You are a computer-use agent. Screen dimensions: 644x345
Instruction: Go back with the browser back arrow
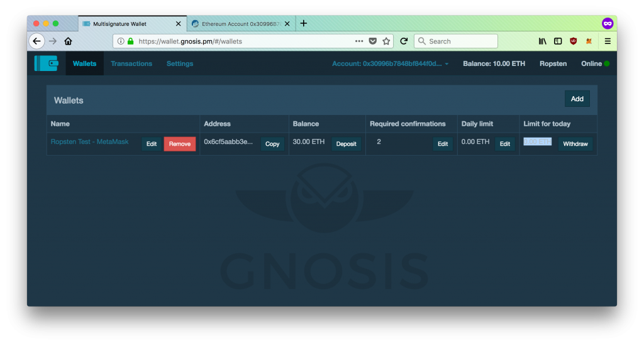tap(36, 41)
